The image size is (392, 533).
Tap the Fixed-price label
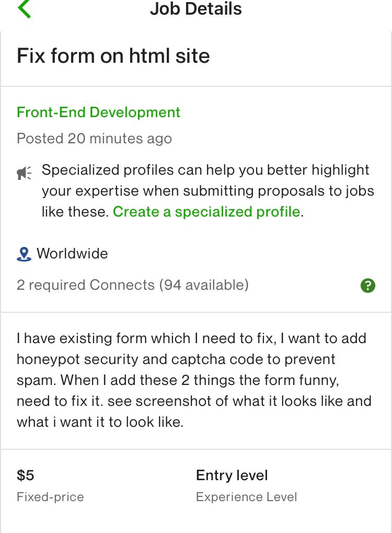50,497
